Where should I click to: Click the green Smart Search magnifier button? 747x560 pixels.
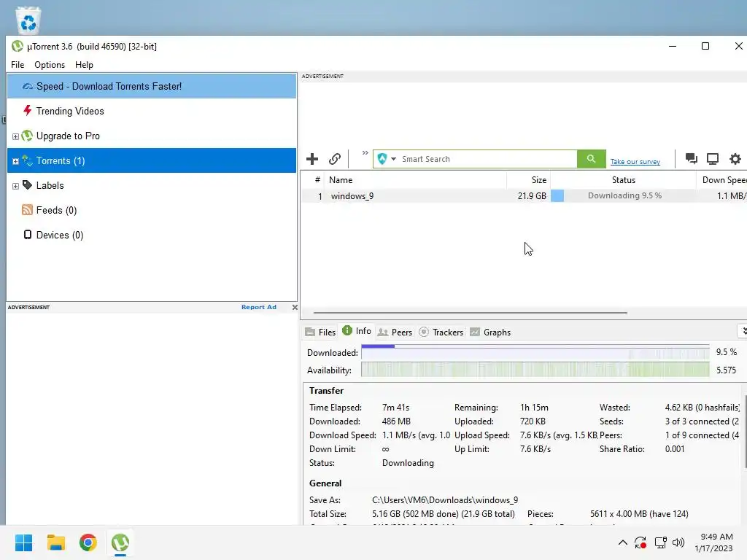pos(591,158)
